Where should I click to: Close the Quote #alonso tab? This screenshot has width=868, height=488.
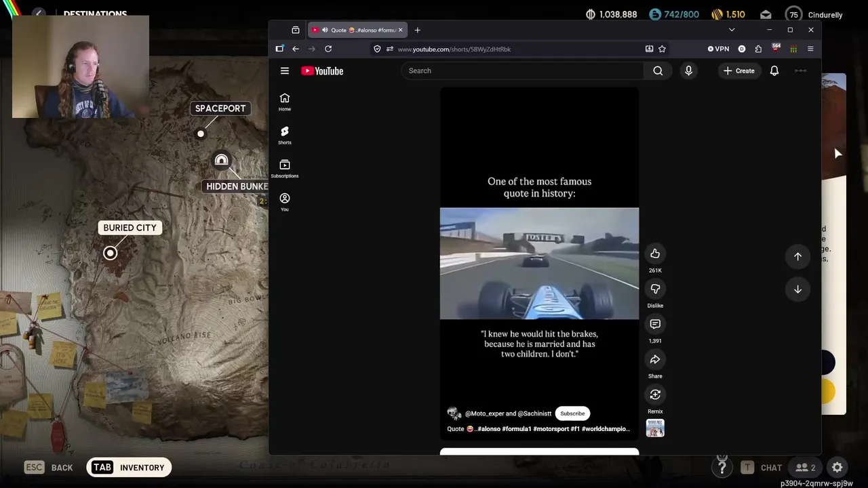pyautogui.click(x=400, y=30)
